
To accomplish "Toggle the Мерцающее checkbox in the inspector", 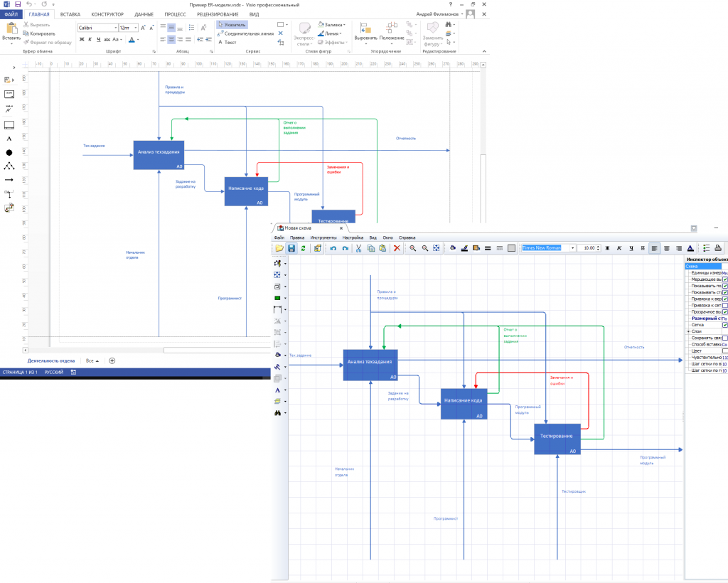I will pos(724,279).
